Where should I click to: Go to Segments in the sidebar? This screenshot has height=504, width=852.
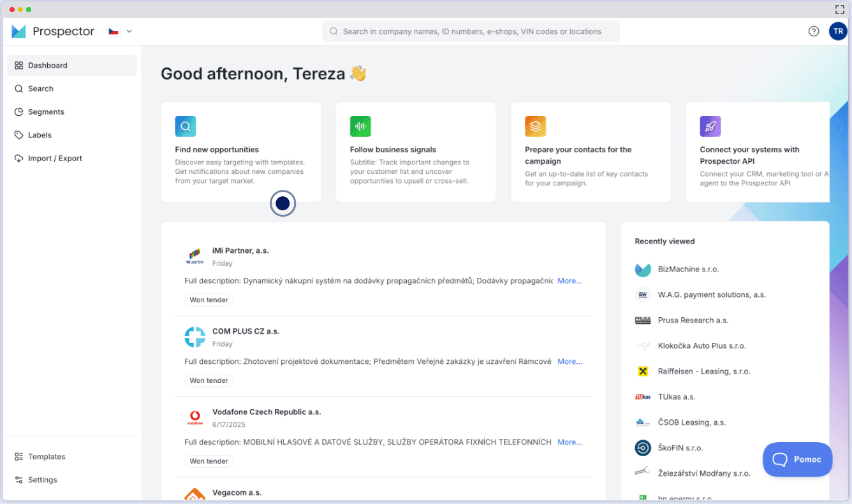coord(46,112)
